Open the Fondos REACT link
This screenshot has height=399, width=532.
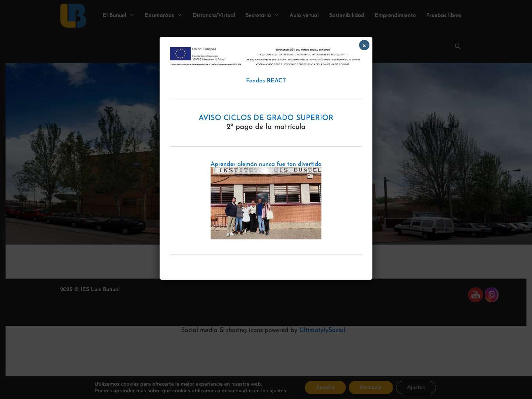click(x=266, y=81)
